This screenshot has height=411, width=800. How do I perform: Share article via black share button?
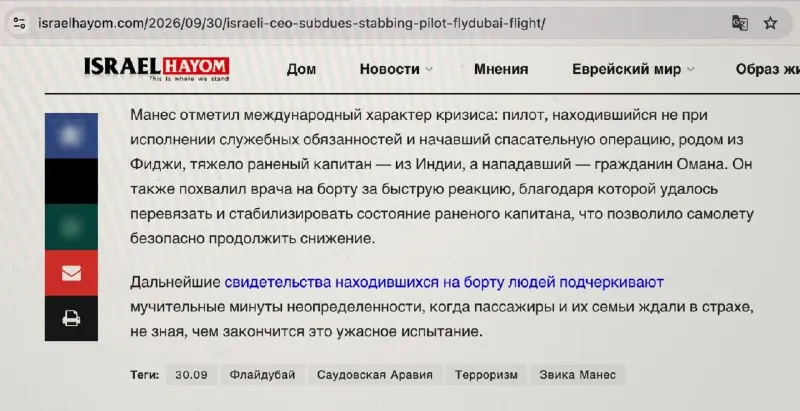point(71,181)
